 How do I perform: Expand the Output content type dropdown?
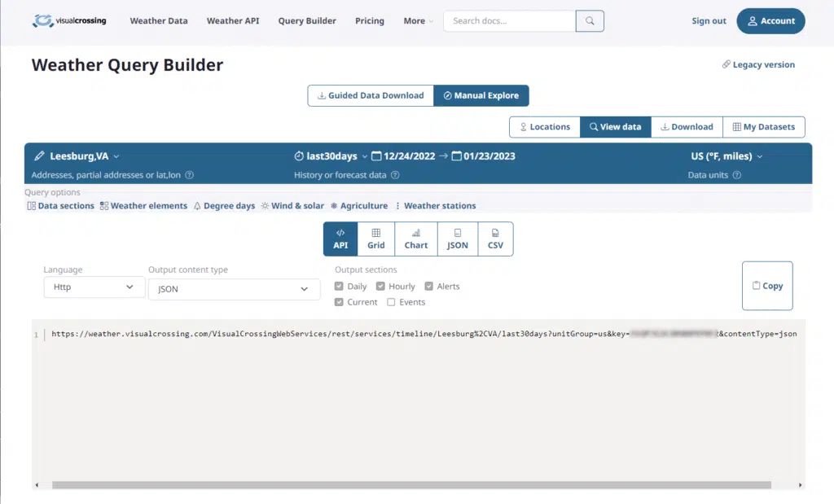234,289
